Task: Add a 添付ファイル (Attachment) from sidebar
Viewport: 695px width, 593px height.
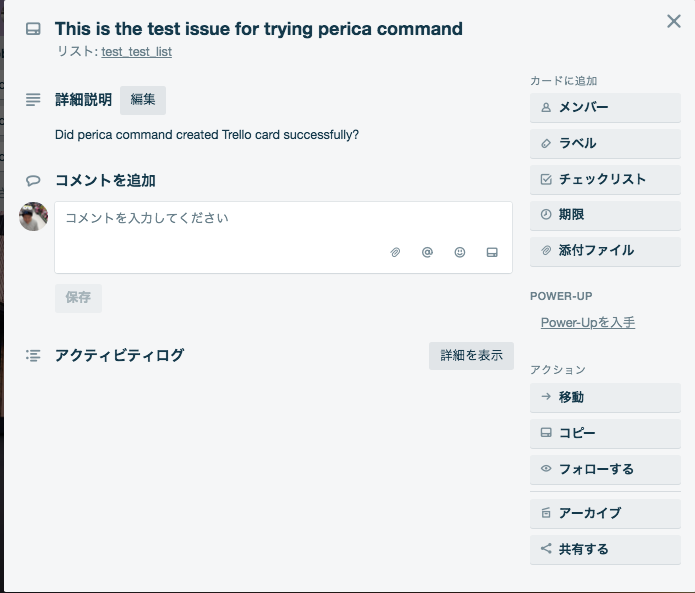Action: 605,251
